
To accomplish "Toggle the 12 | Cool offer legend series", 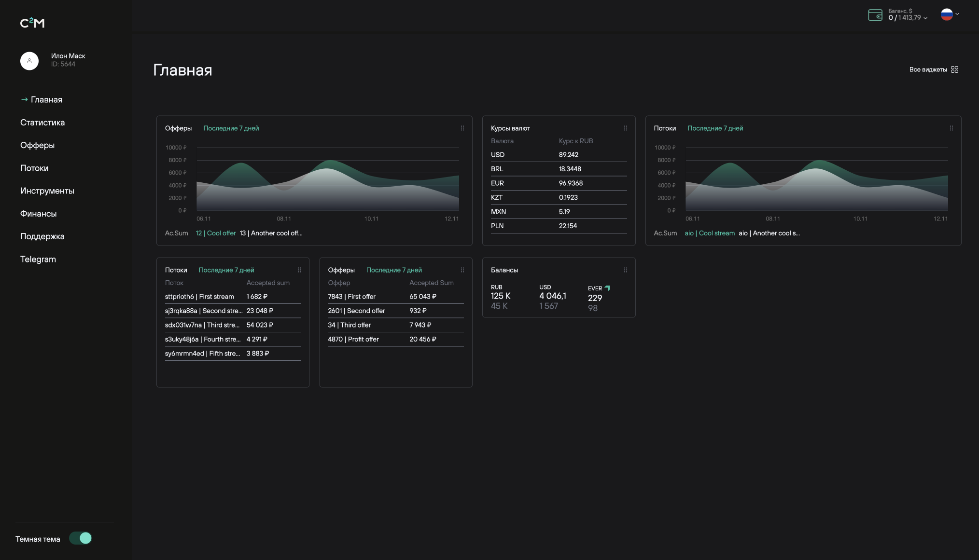I will click(216, 233).
